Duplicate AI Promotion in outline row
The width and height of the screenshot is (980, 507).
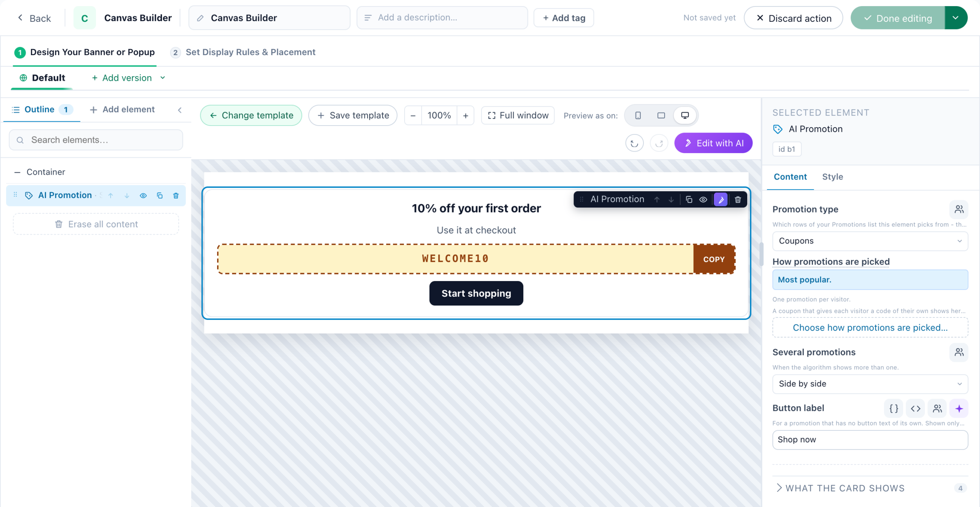pos(160,196)
